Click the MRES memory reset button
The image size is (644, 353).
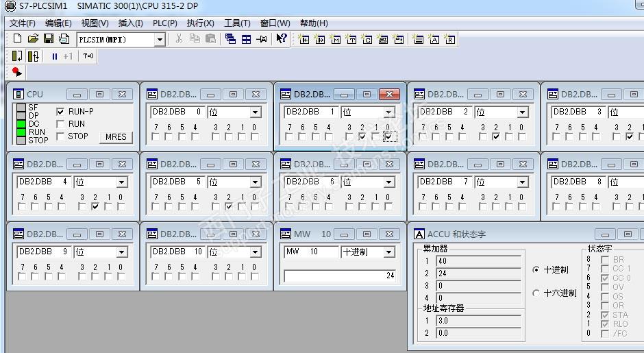(x=116, y=137)
